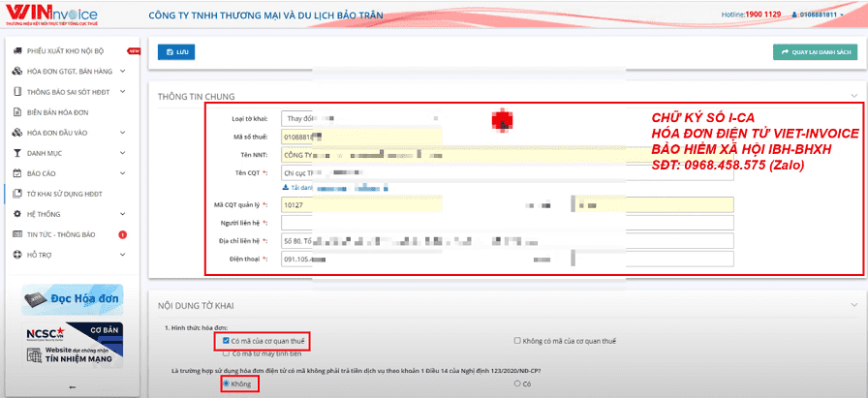
Task: Open the Tên CQT selection field
Action: tap(507, 172)
